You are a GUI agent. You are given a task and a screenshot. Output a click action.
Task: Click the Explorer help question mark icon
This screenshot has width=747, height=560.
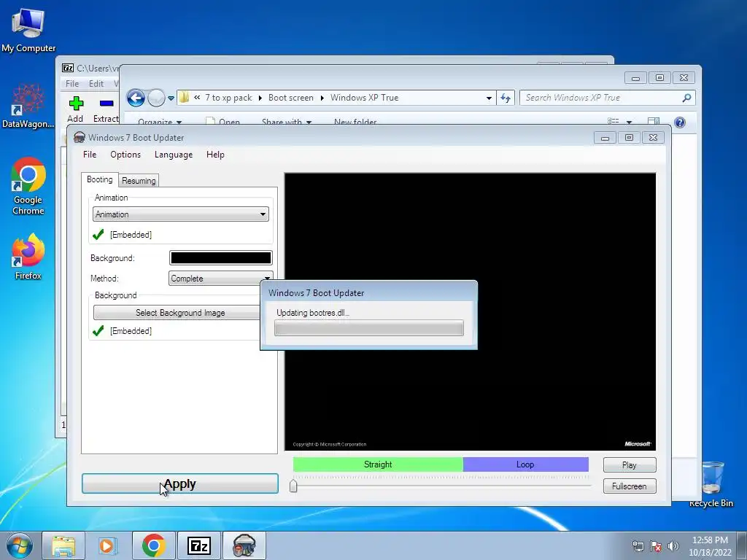click(x=680, y=122)
